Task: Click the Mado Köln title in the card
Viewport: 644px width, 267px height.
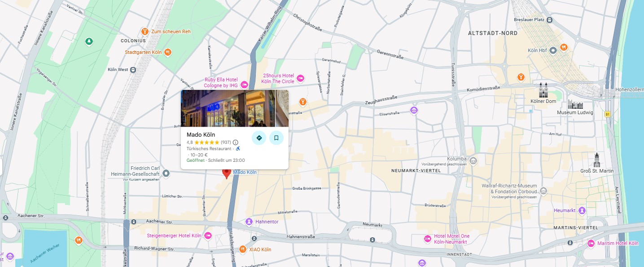Action: coord(201,134)
